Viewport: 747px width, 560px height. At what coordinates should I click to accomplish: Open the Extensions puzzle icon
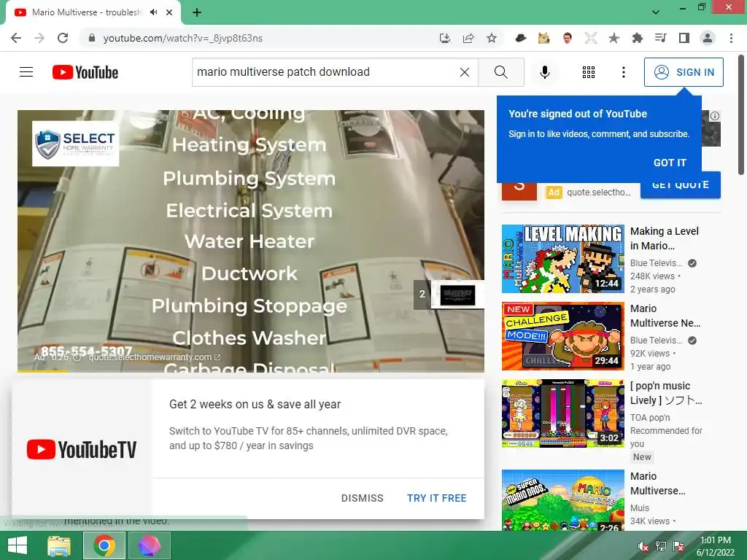(x=637, y=38)
